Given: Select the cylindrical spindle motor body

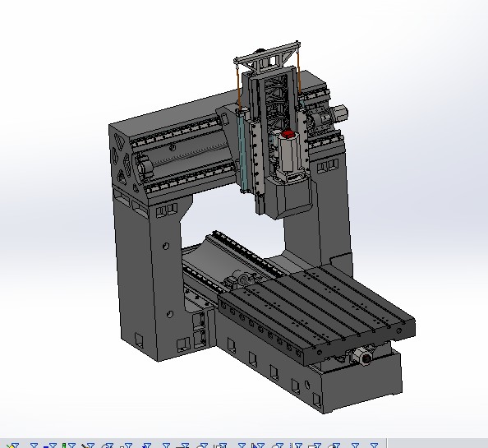Looking at the screenshot, I should click(288, 153).
